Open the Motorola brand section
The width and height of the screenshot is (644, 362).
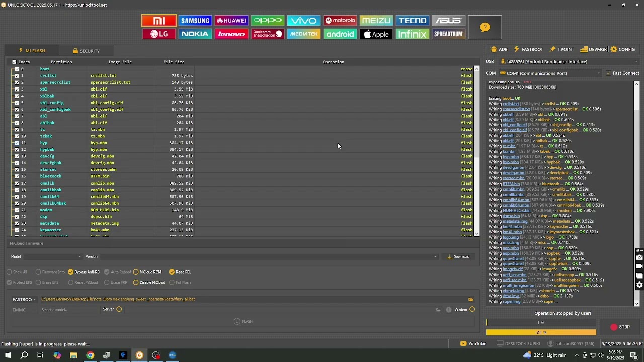340,21
